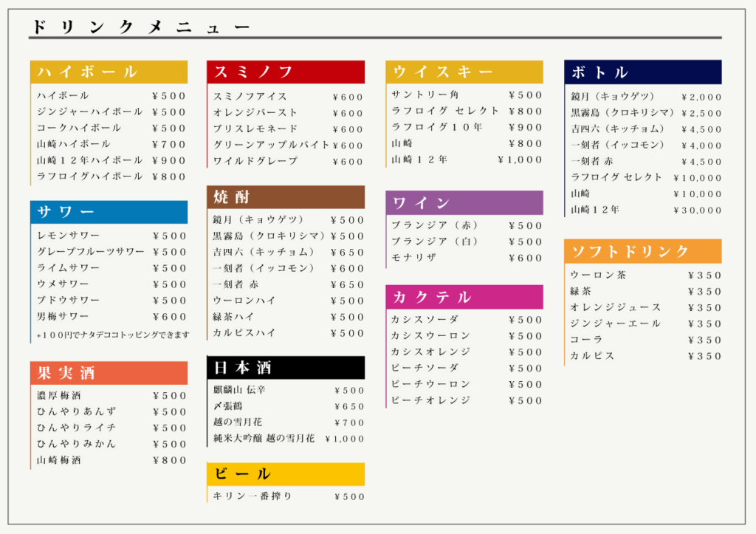This screenshot has height=534, width=756.
Task: Select the yellow ハイボール section header
Action: [109, 72]
